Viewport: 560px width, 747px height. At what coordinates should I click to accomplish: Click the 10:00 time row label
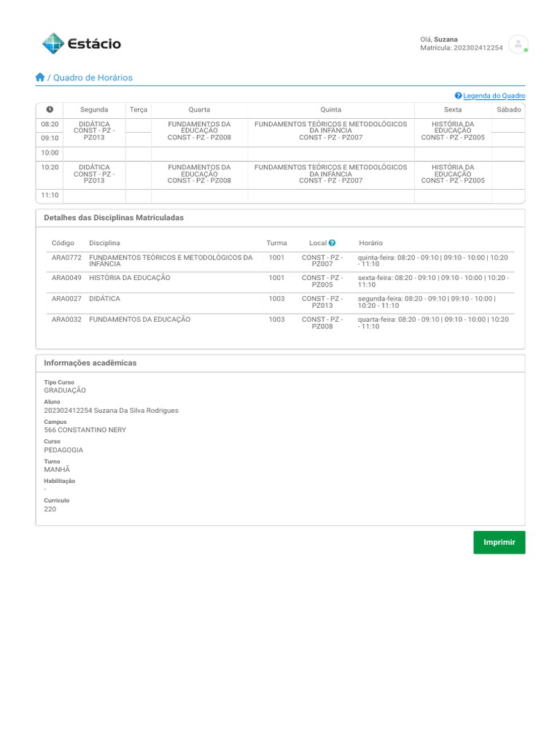pyautogui.click(x=50, y=153)
